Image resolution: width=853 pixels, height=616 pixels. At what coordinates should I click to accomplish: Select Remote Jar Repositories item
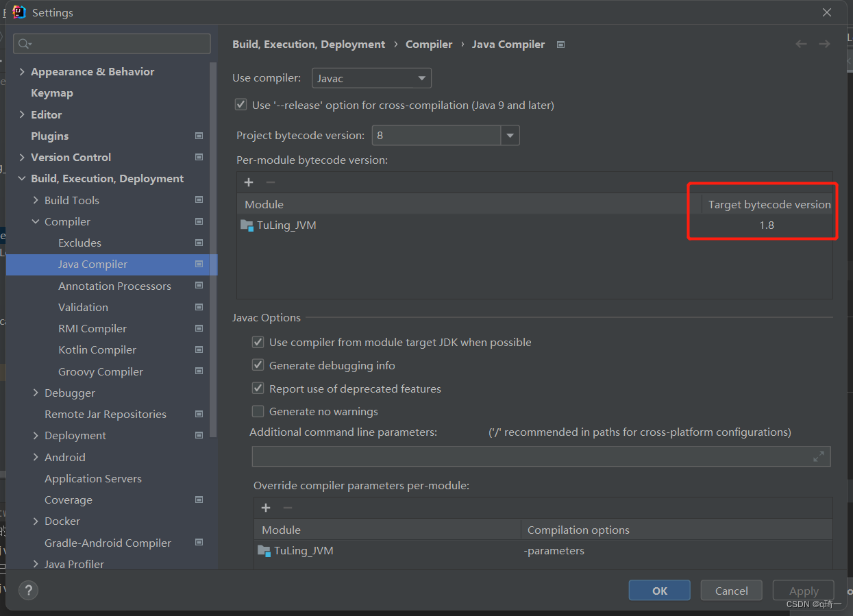pos(106,414)
